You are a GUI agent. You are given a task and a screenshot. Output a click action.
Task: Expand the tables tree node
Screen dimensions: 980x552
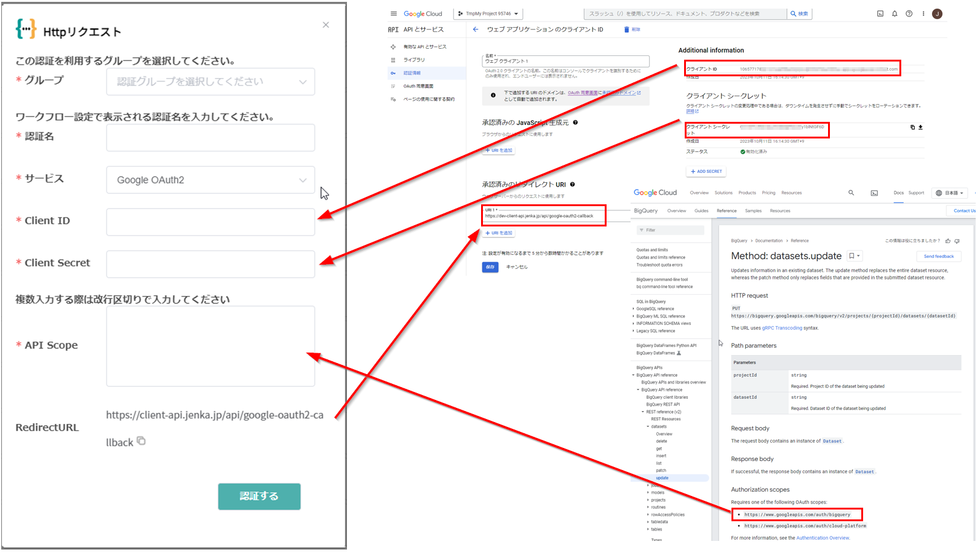[x=648, y=529]
